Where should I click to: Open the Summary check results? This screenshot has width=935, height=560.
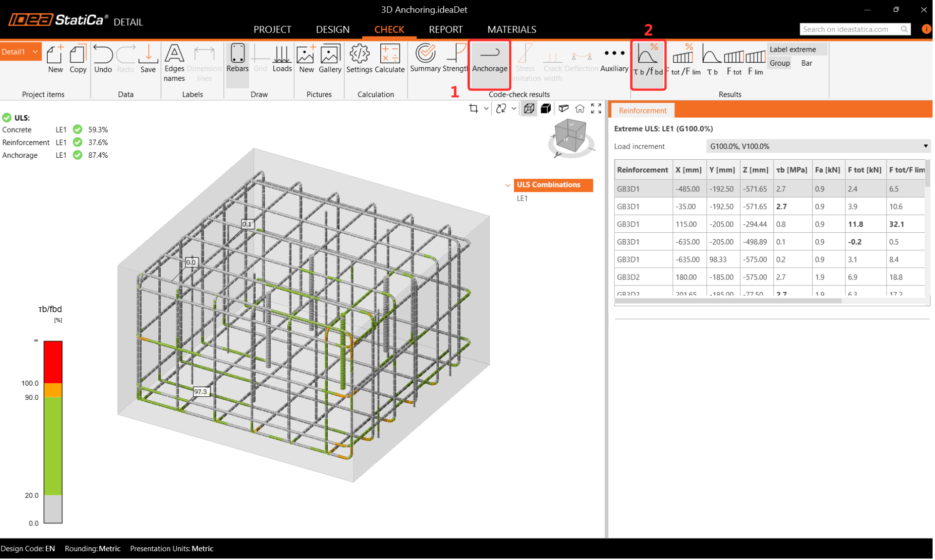[425, 59]
